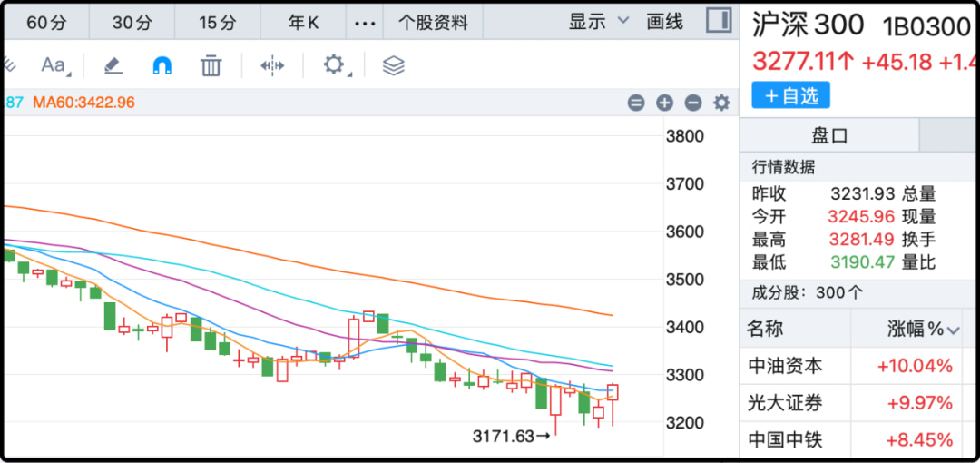
Task: Click the trash delete drawings icon
Action: [x=211, y=65]
